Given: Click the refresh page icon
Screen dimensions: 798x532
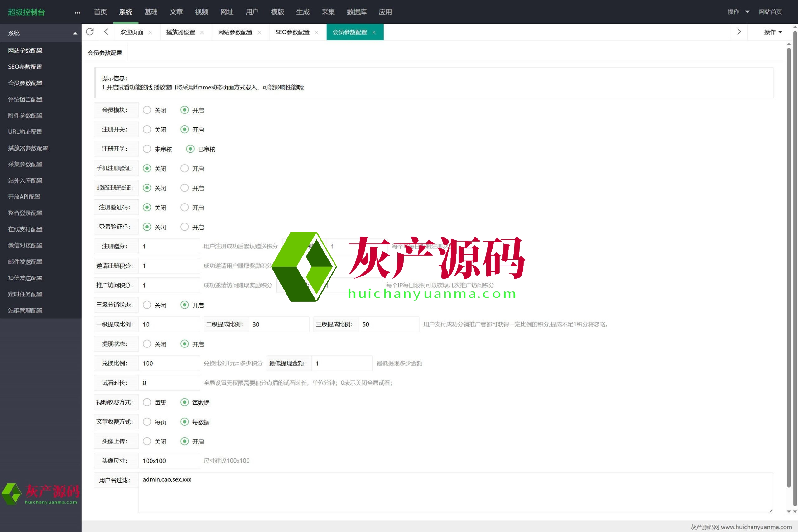Looking at the screenshot, I should 89,32.
